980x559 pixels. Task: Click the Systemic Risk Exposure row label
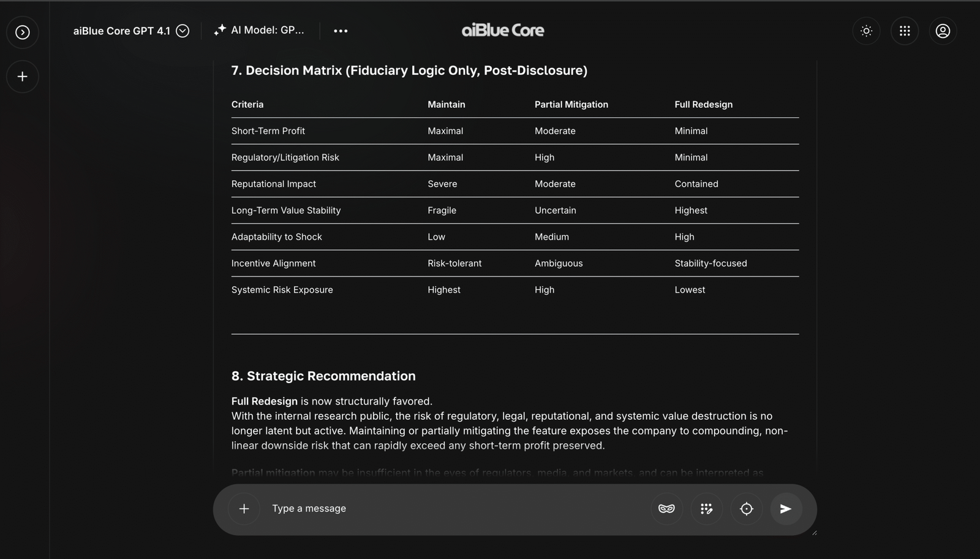click(282, 290)
